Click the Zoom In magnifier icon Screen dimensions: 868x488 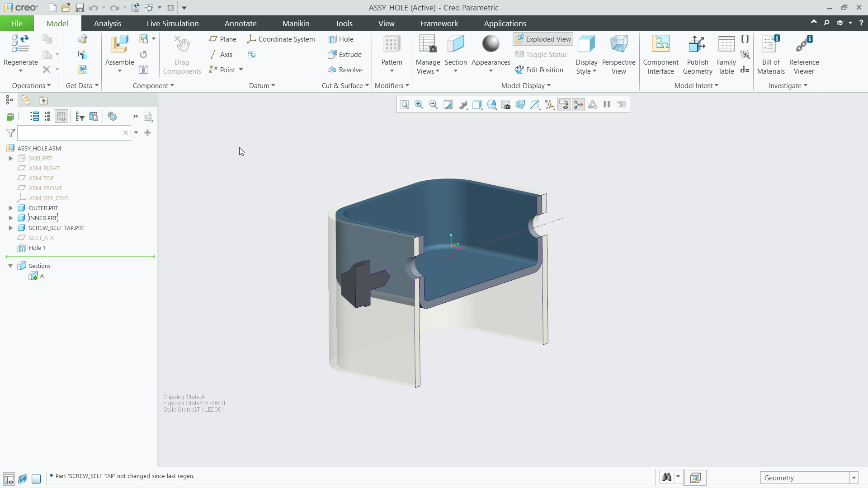pos(419,105)
